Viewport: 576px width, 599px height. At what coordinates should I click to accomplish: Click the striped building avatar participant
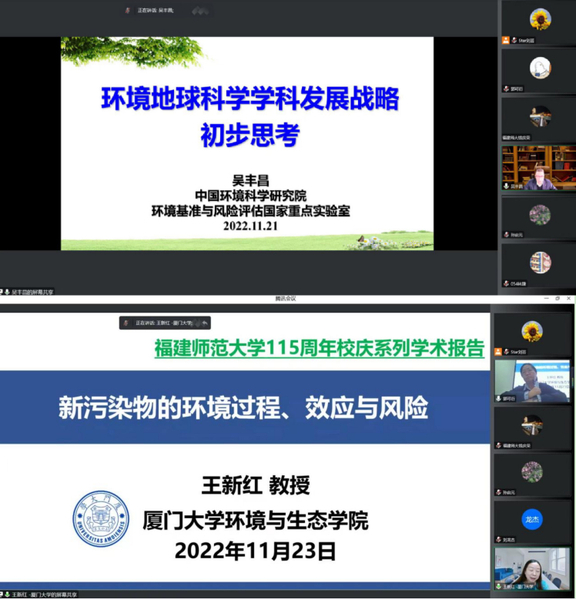[540, 262]
